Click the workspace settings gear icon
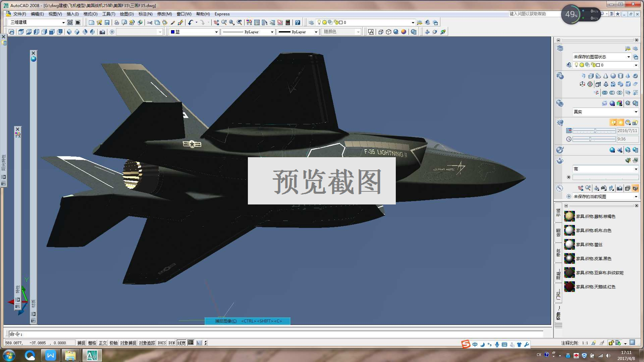Viewport: 644px width, 362px height. point(70,22)
